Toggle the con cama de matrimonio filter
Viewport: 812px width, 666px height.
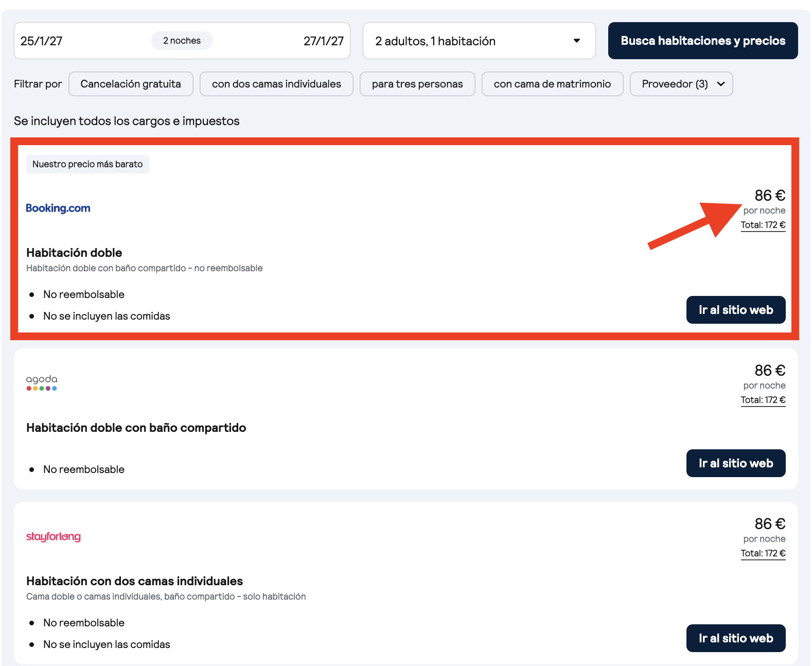tap(552, 84)
